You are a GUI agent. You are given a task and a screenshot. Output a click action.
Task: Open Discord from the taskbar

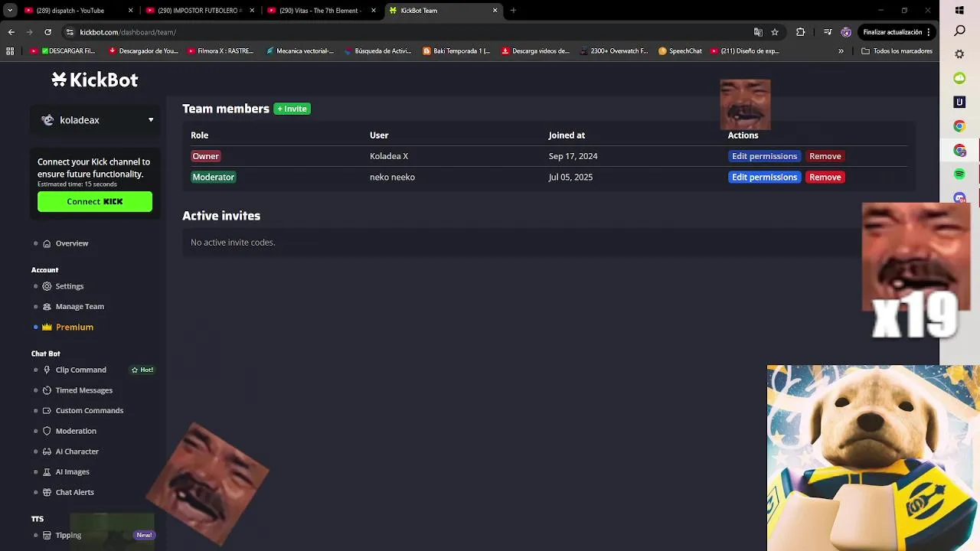pyautogui.click(x=959, y=198)
